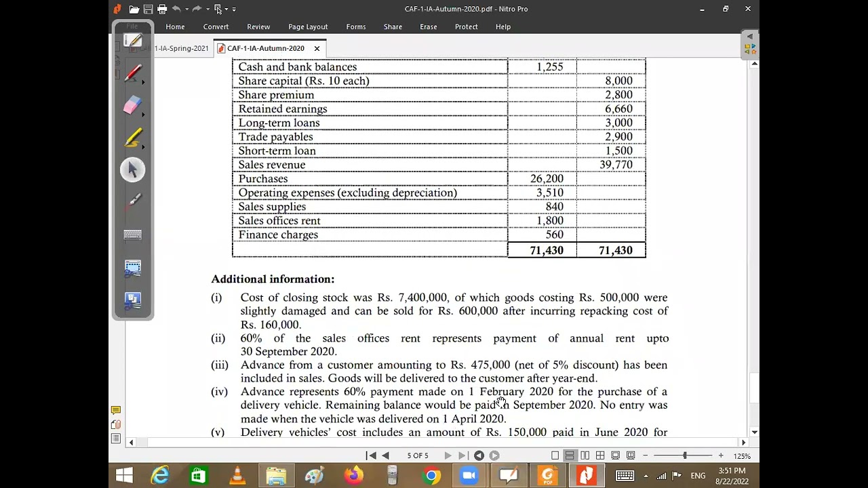Image resolution: width=868 pixels, height=488 pixels.
Task: Open the Review ribbon tab
Action: tap(258, 26)
